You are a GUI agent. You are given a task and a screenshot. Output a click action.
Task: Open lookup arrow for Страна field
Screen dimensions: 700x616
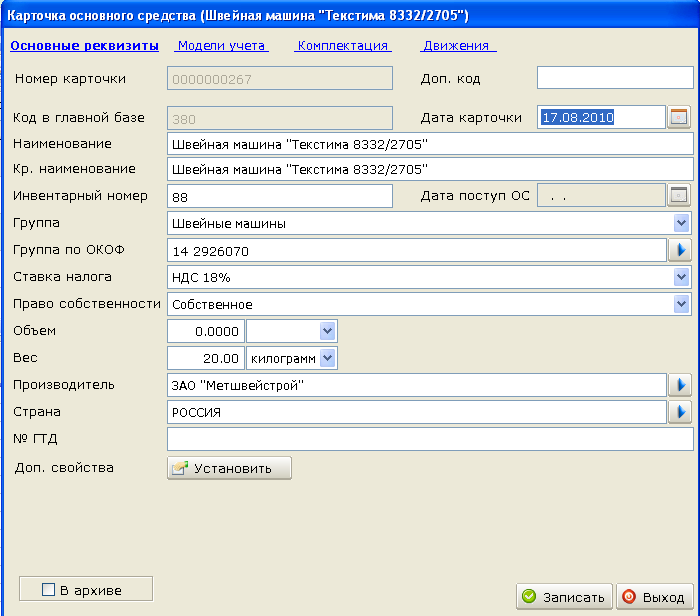pyautogui.click(x=680, y=412)
